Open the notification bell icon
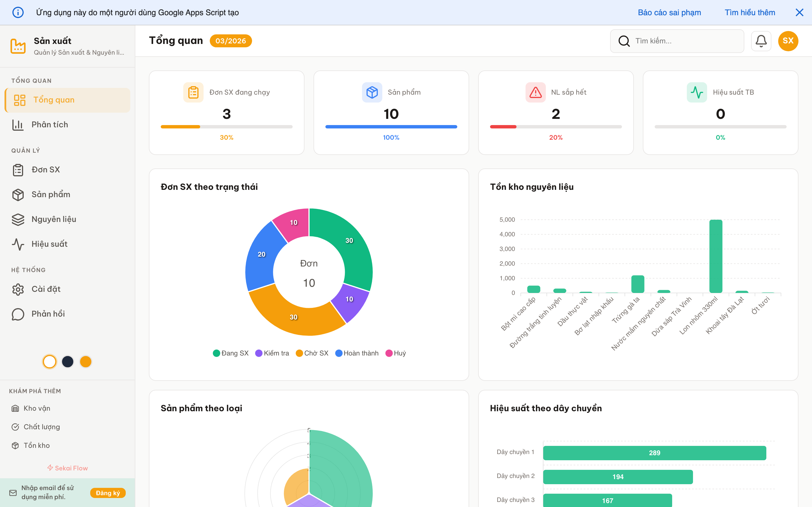The image size is (812, 507). (761, 41)
